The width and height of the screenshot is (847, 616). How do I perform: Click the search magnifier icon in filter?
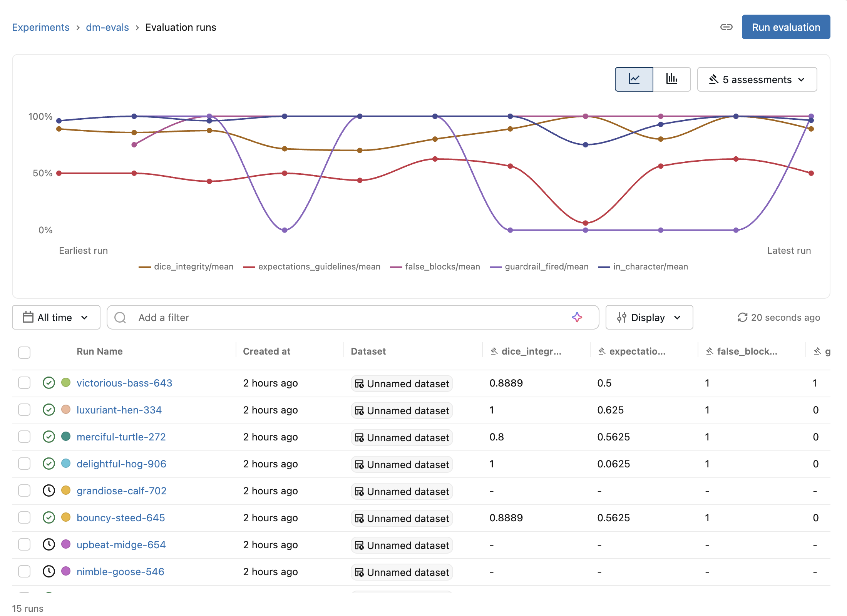[x=120, y=317]
